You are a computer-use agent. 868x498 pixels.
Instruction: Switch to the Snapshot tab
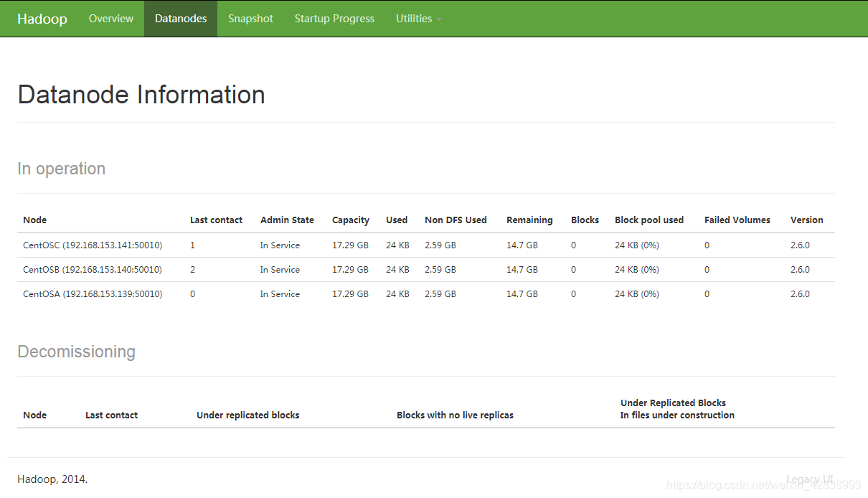[x=250, y=19]
